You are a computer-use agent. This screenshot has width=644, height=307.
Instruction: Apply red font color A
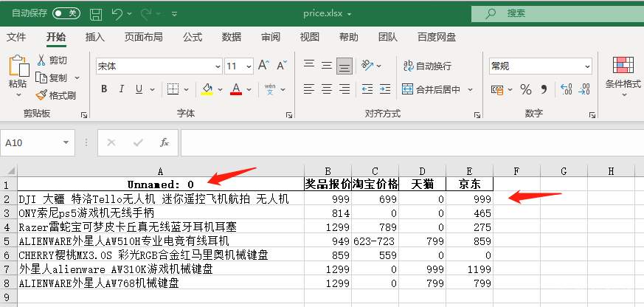236,89
